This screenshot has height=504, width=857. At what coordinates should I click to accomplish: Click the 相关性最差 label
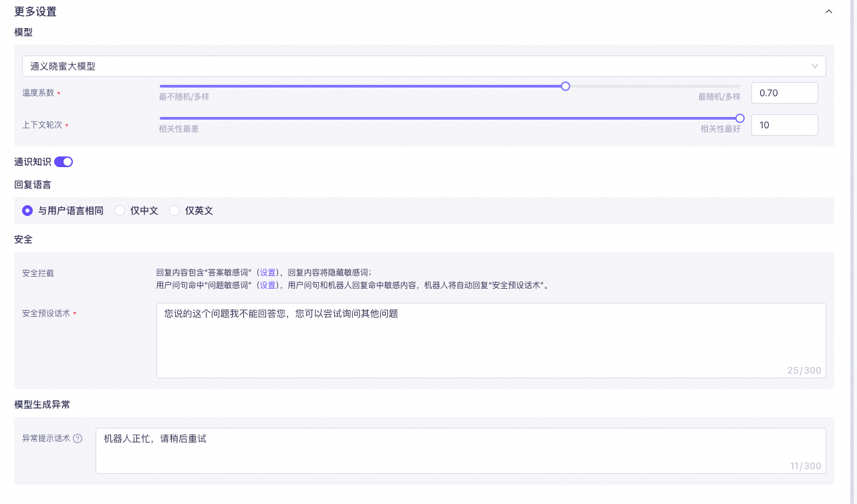click(178, 129)
